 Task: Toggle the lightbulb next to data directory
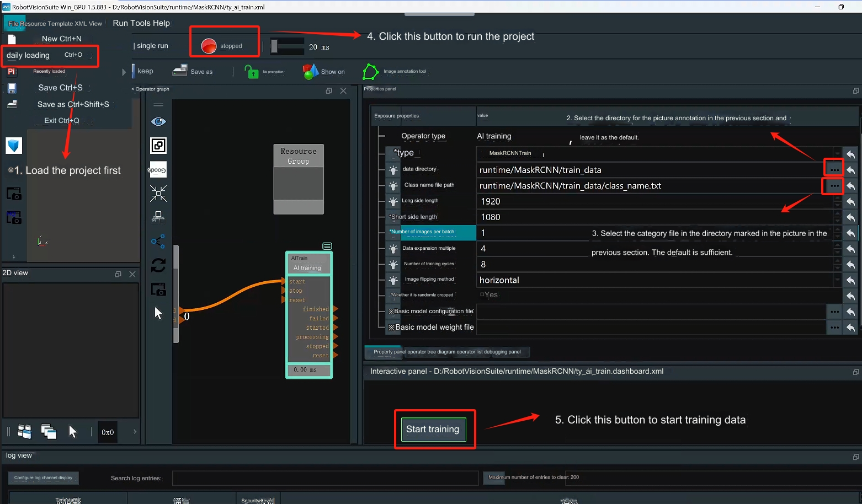click(393, 170)
